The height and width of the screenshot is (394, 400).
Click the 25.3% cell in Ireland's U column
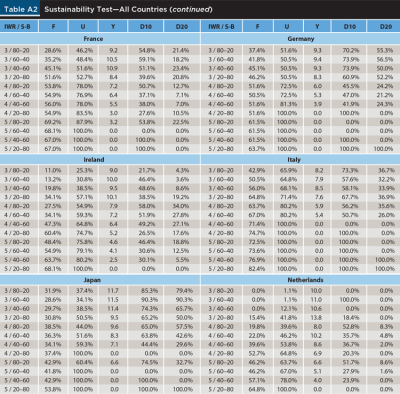click(x=84, y=170)
